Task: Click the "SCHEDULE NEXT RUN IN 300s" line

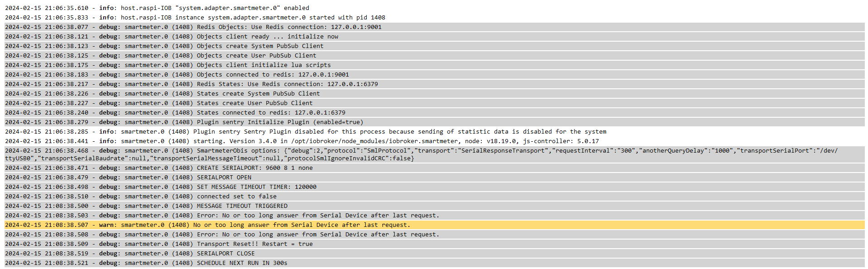Action: 242,263
